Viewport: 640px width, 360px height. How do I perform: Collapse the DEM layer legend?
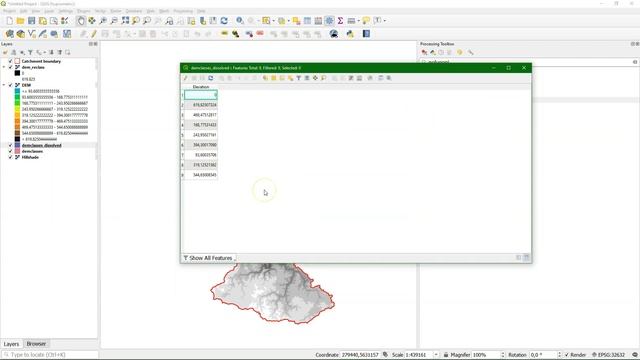coord(4,85)
